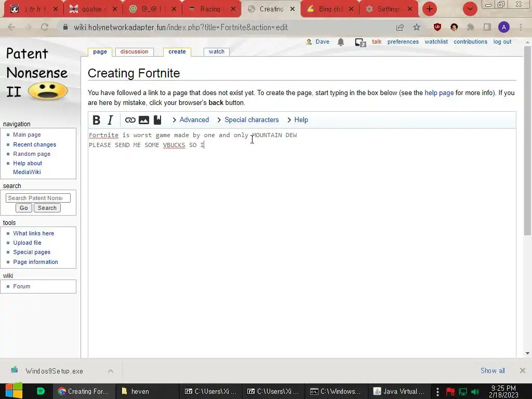Click the Go search button

pos(24,208)
